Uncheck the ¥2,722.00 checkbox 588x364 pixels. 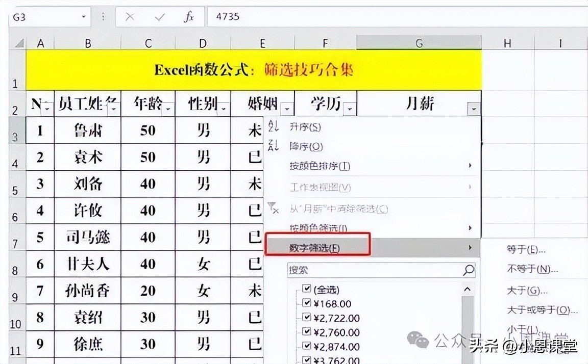click(x=307, y=318)
